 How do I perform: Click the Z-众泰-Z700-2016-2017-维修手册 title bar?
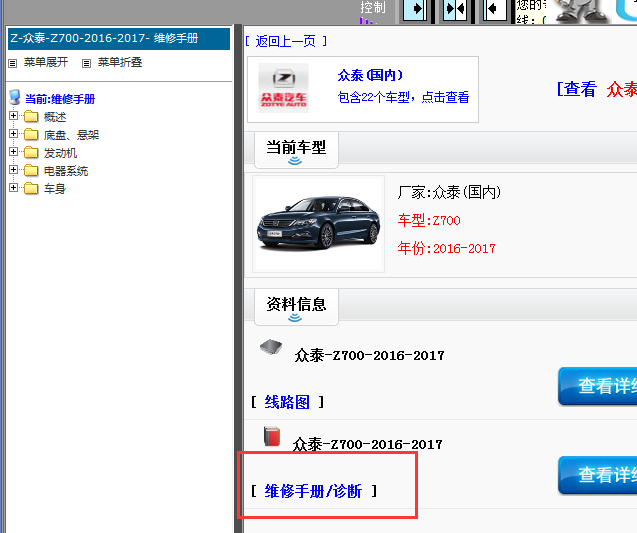(119, 39)
